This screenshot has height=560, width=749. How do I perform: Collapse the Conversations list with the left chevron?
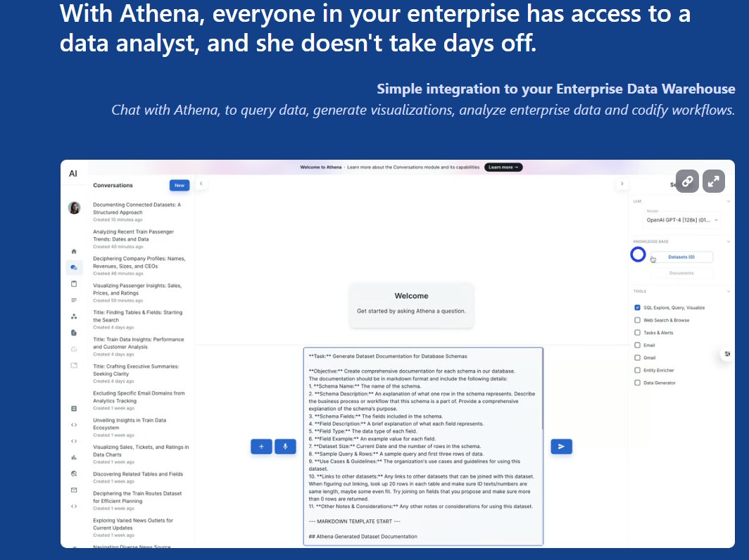(201, 184)
